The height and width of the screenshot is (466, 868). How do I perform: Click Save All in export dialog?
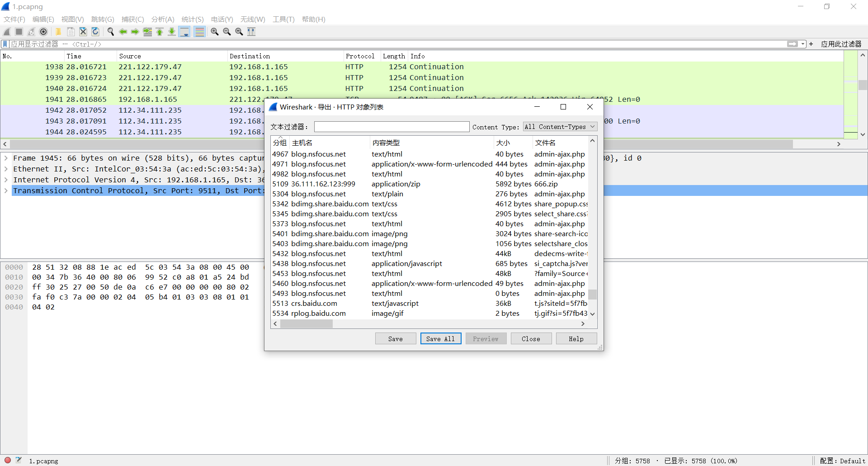(441, 338)
